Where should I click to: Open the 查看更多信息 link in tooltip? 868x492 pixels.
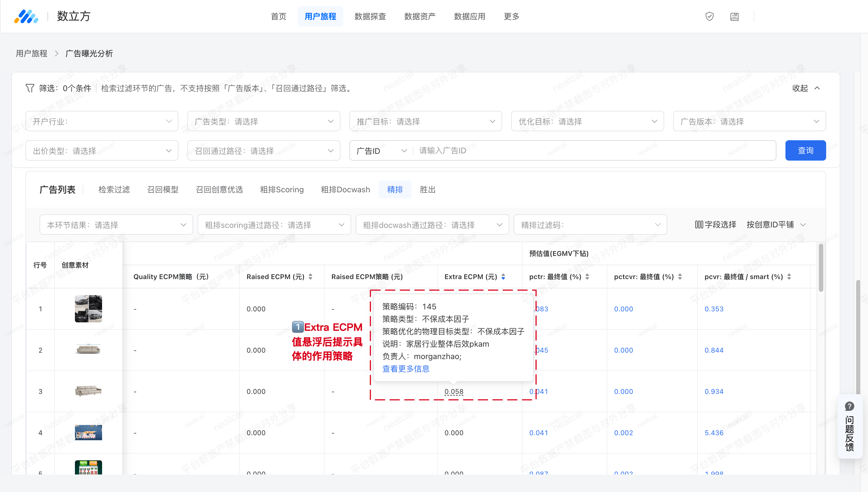[406, 369]
